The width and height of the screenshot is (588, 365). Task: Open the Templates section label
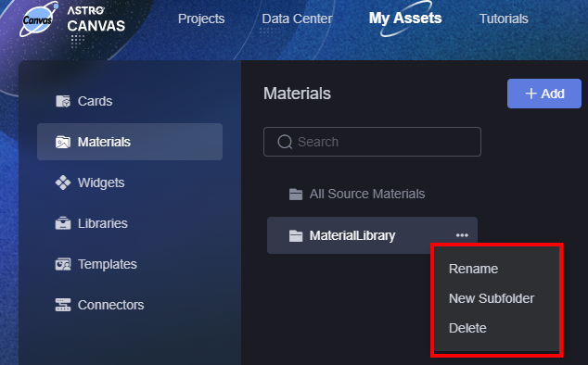(108, 264)
